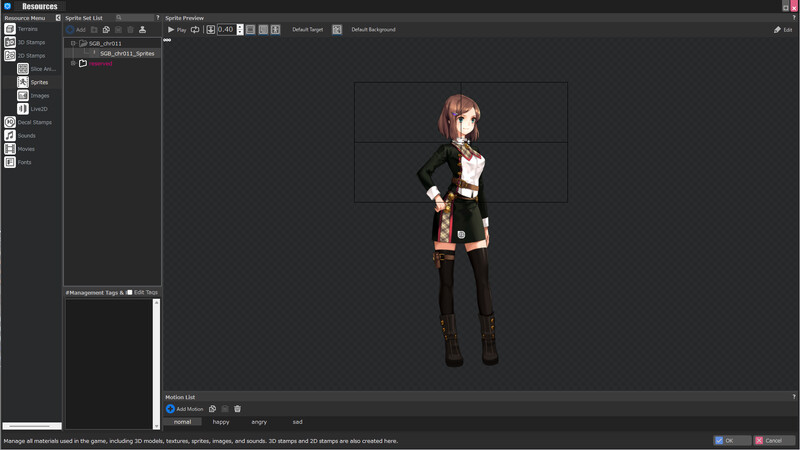Screen dimensions: 800x450
Task: Click the link marker at preview corner
Action: tap(167, 40)
